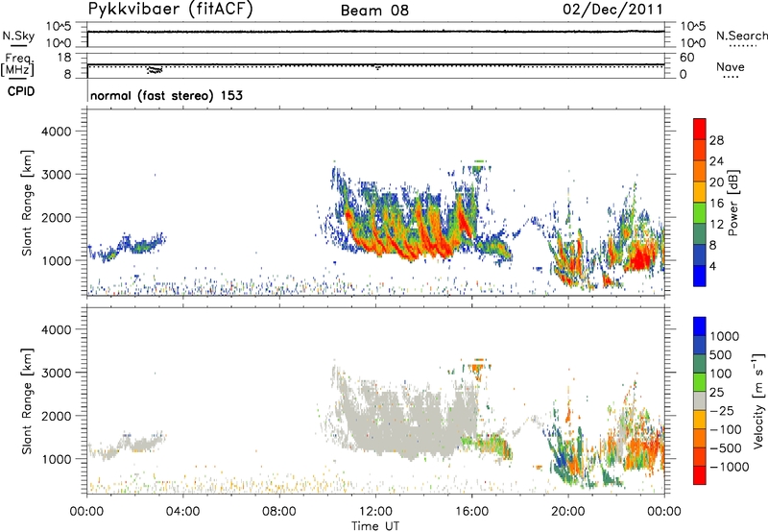Click the CPID row label

[21, 91]
